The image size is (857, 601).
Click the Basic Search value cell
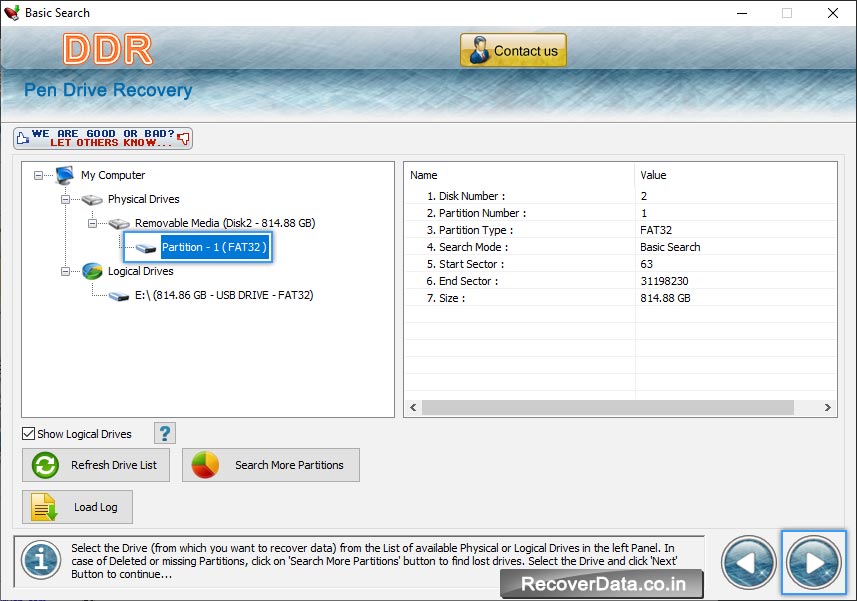pos(670,247)
